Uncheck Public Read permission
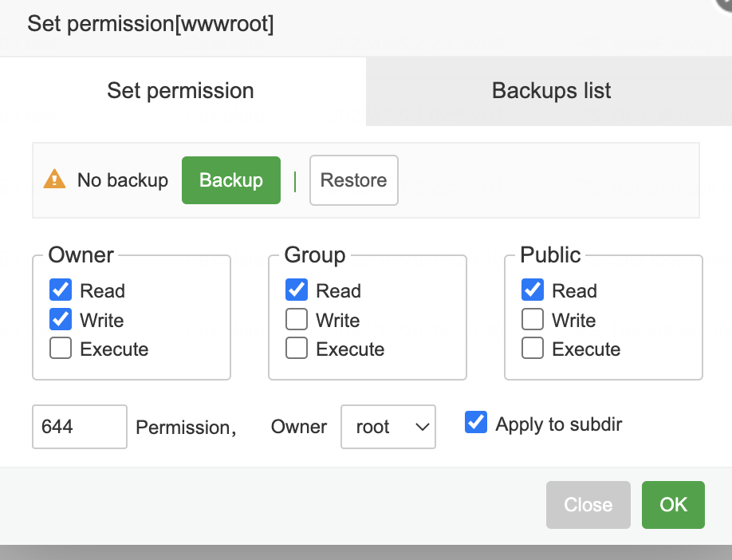Screen dimensions: 732x560 tap(533, 290)
